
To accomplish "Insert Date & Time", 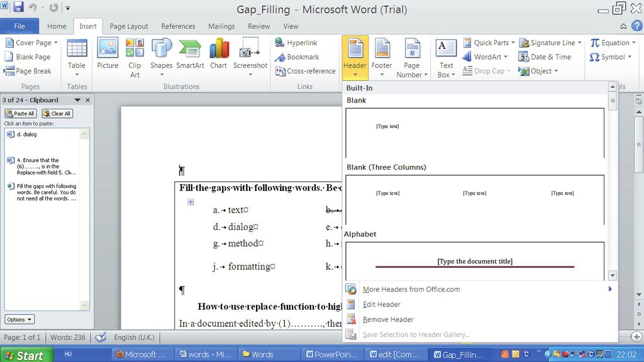I will (545, 57).
